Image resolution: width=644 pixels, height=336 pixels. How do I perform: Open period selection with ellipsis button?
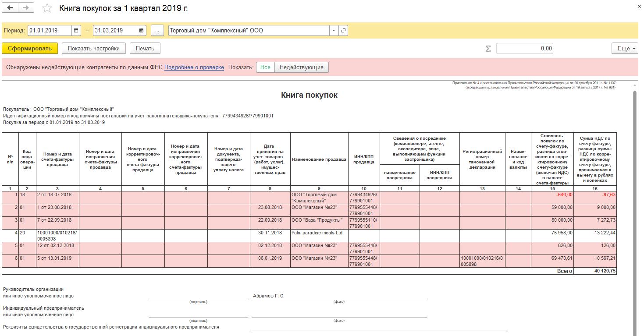[x=157, y=31]
